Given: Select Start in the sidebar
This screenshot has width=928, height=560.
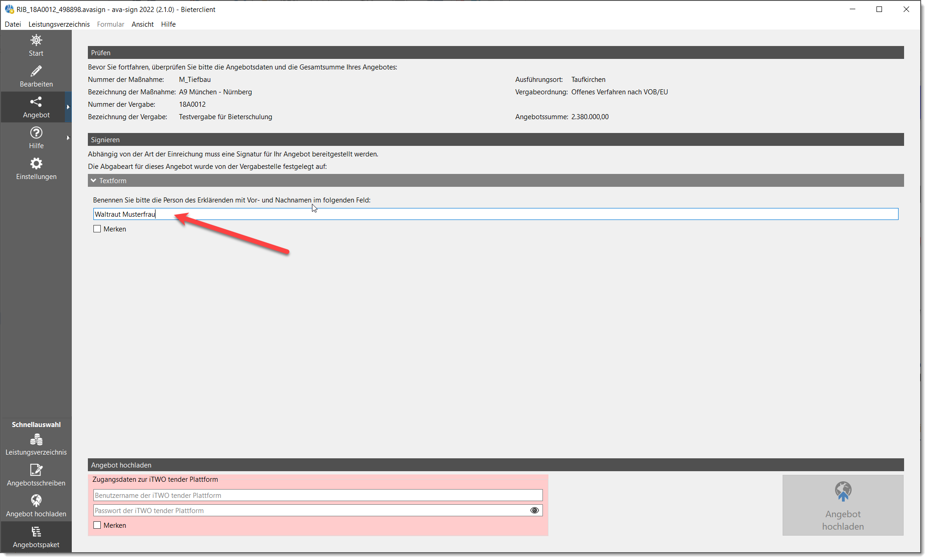Looking at the screenshot, I should click(x=36, y=46).
